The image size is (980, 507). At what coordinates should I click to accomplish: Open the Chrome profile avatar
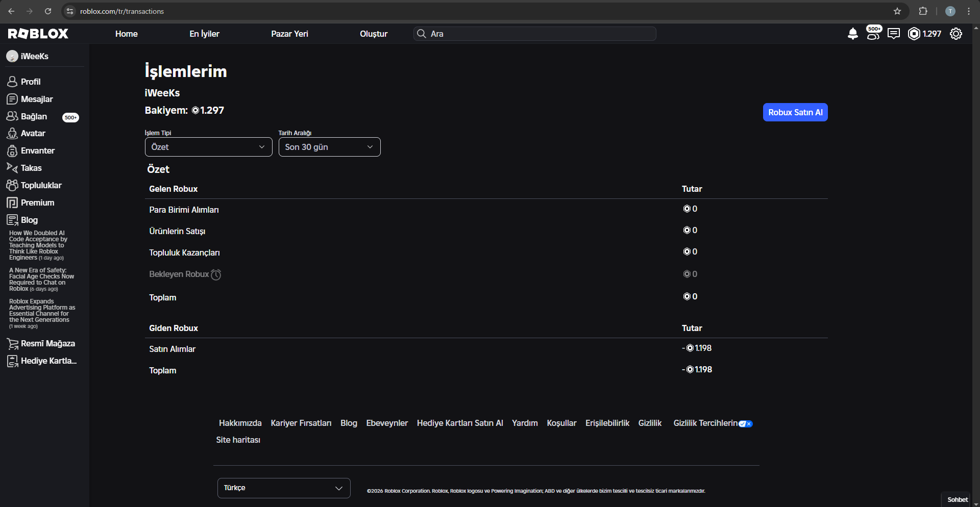pyautogui.click(x=950, y=11)
